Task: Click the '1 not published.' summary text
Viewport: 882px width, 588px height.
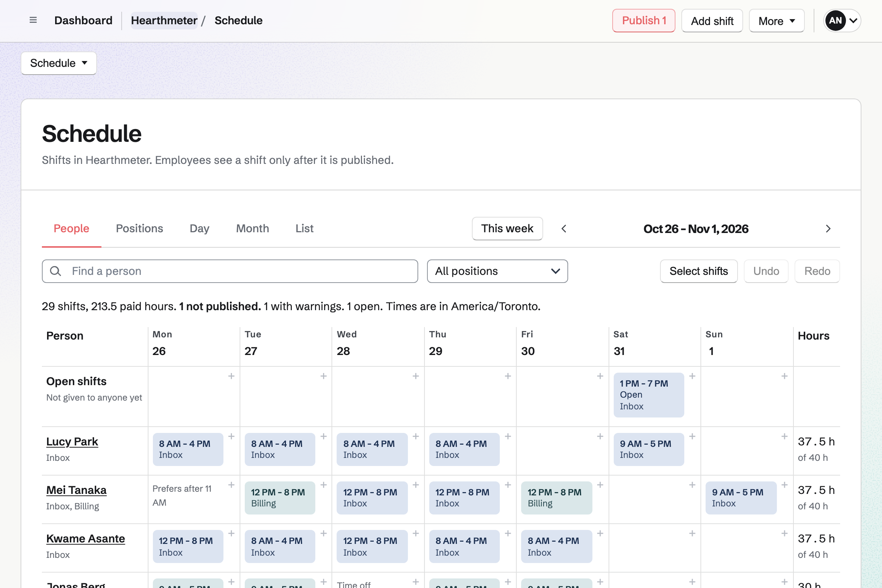Action: click(220, 306)
